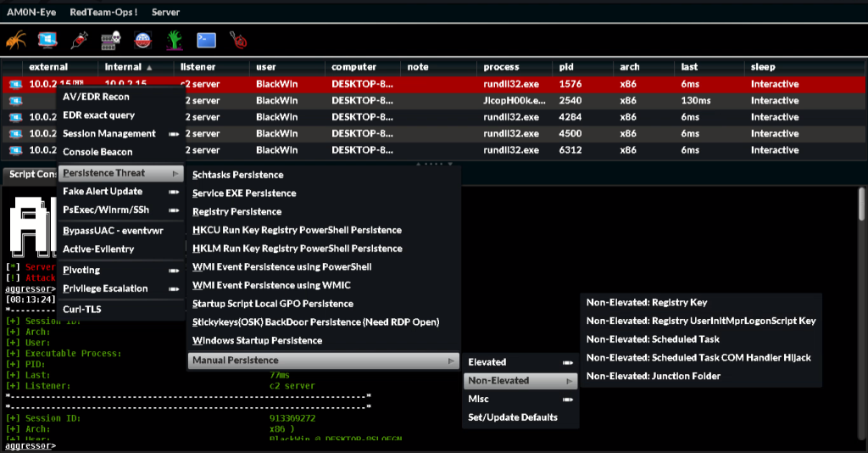Choose EDR exact query menu entry
868x453 pixels.
pos(120,115)
